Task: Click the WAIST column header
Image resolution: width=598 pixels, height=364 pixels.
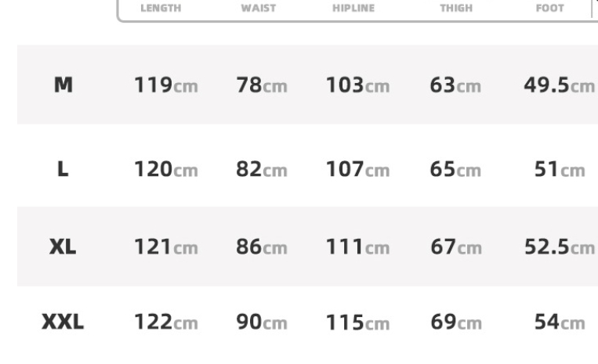Action: pos(258,8)
